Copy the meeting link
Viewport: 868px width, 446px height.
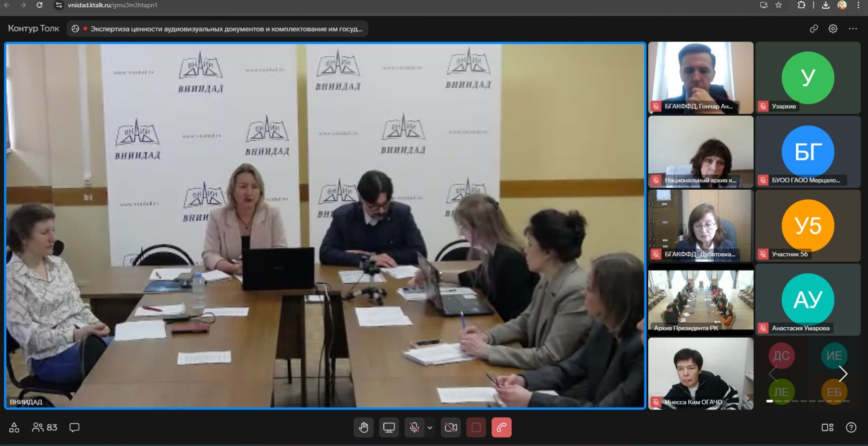tap(814, 29)
